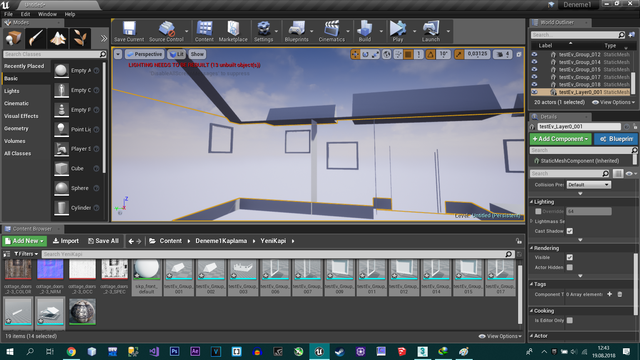The width and height of the screenshot is (640, 360).
Task: Toggle surface snapping icon in viewport
Action: coord(398,54)
